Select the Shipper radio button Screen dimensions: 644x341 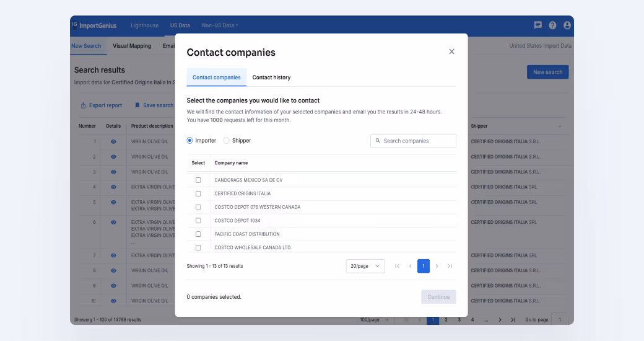(x=226, y=141)
